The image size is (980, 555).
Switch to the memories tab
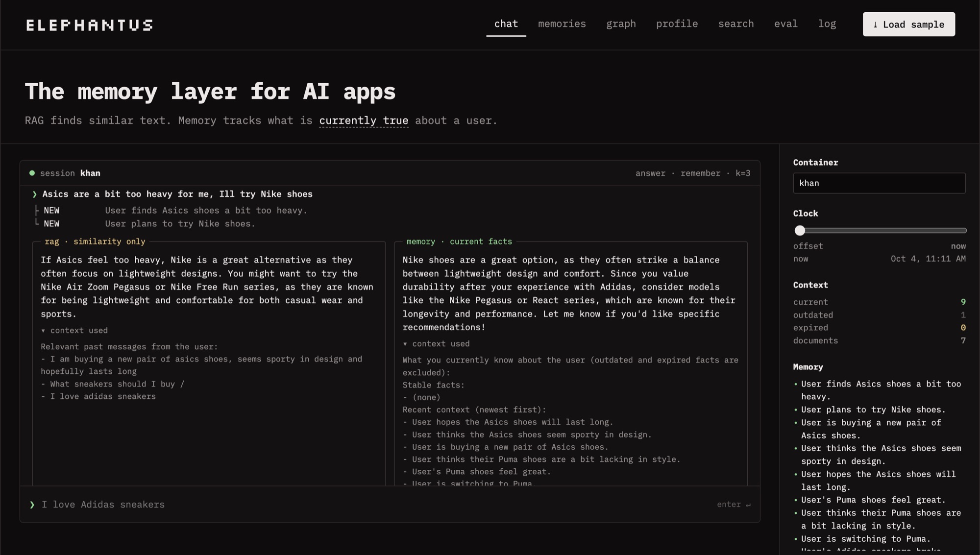562,24
